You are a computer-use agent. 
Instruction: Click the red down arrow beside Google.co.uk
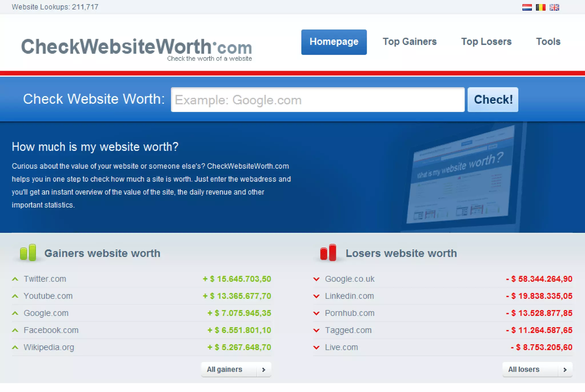tap(316, 279)
